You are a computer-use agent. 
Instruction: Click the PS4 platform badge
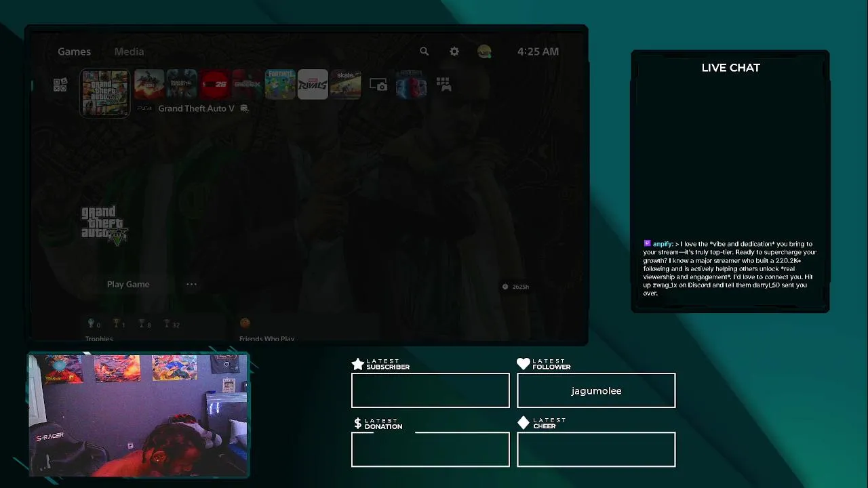click(x=144, y=108)
